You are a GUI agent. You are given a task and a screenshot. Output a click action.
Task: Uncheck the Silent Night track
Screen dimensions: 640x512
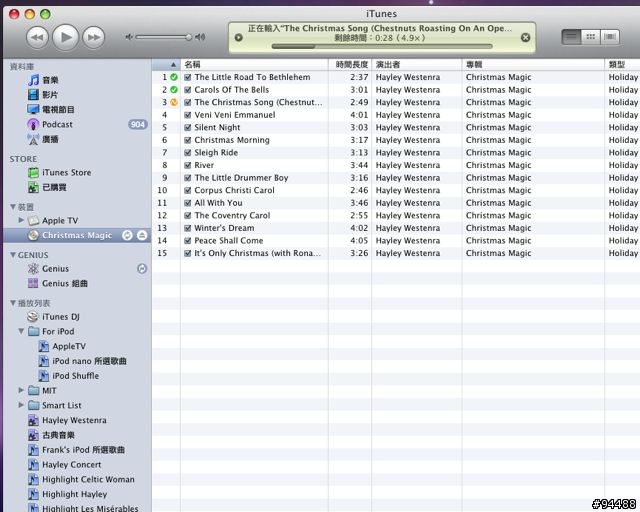point(188,127)
